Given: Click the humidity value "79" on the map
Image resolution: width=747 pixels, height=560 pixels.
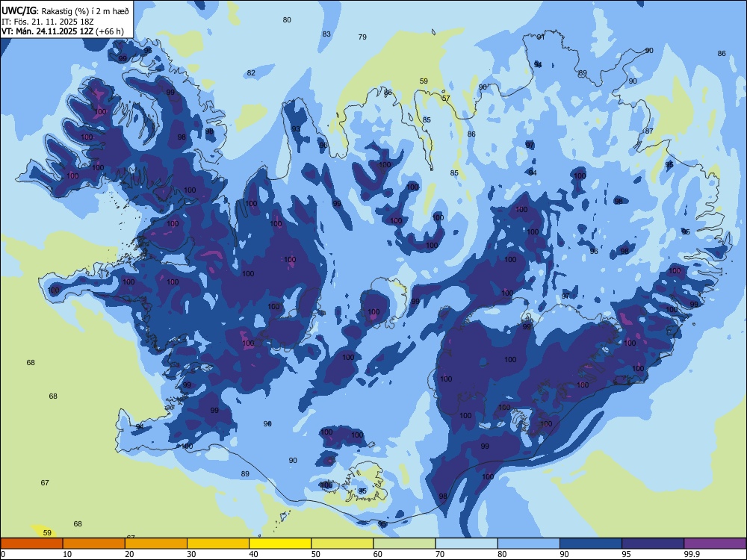Looking at the screenshot, I should tap(362, 37).
